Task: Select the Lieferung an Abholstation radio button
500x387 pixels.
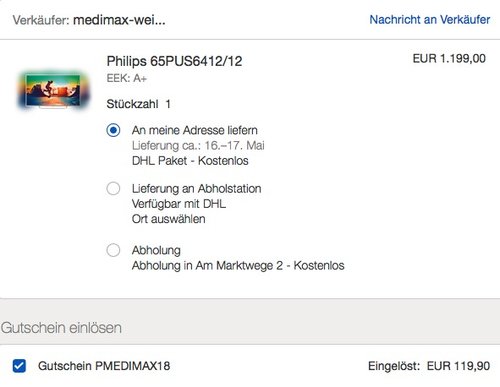Action: pos(113,188)
